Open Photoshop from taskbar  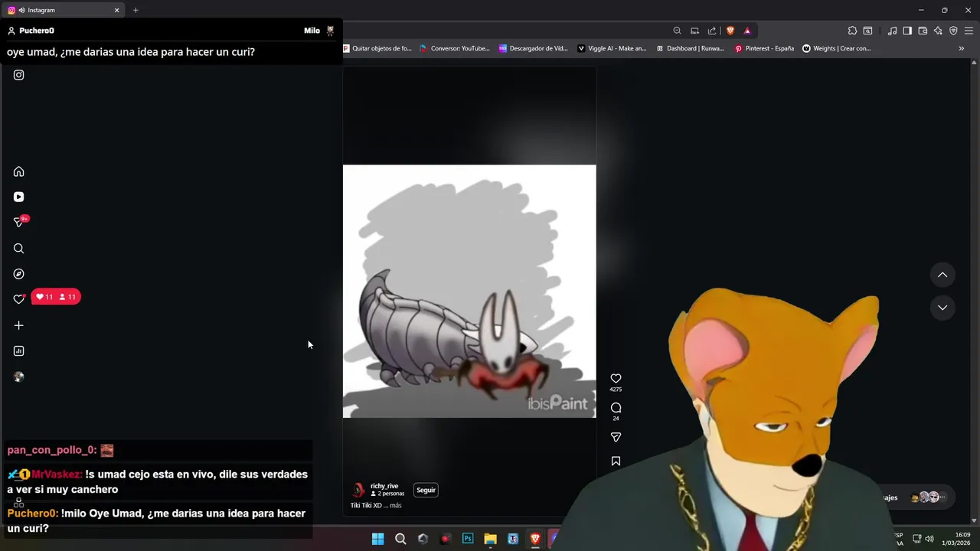pyautogui.click(x=468, y=539)
